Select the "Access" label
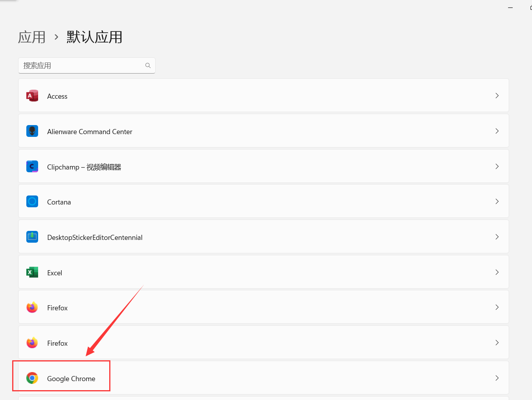This screenshot has height=400, width=532. coord(57,96)
